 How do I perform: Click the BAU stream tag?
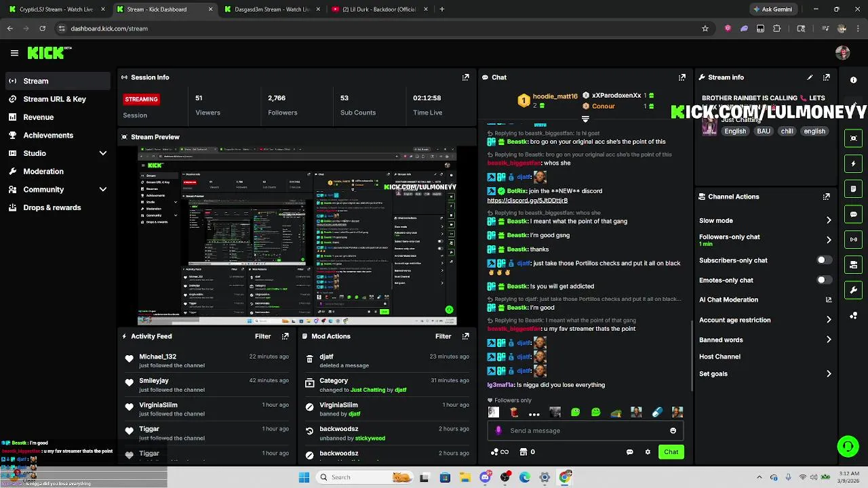pos(764,131)
